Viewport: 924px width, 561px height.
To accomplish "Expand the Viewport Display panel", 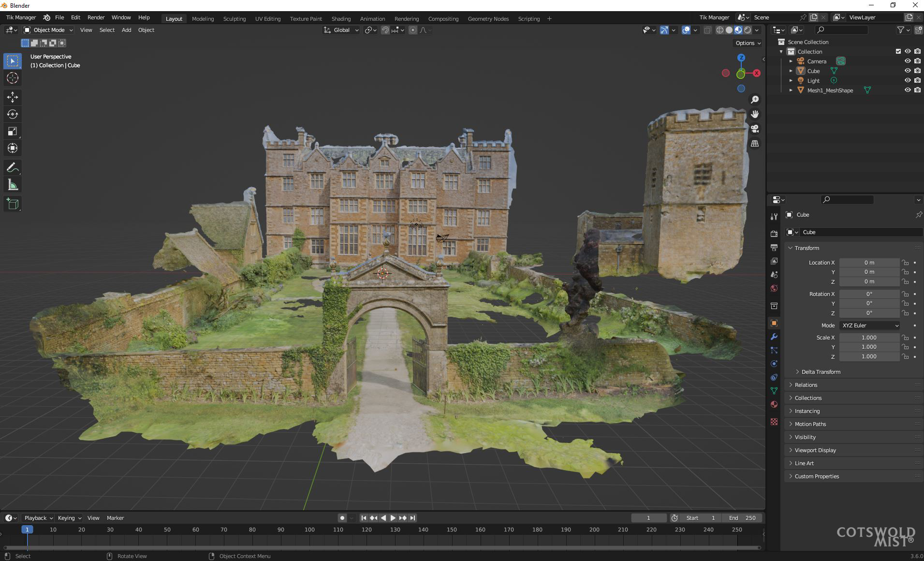I will click(815, 450).
